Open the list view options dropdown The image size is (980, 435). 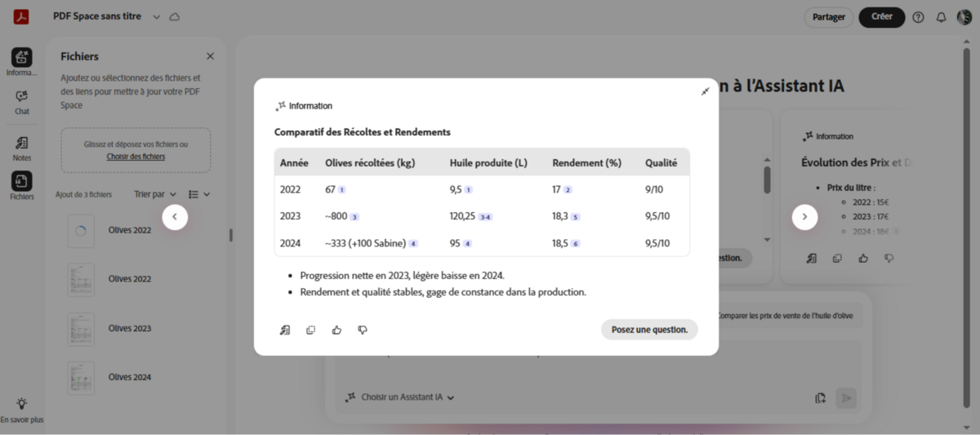(x=198, y=194)
